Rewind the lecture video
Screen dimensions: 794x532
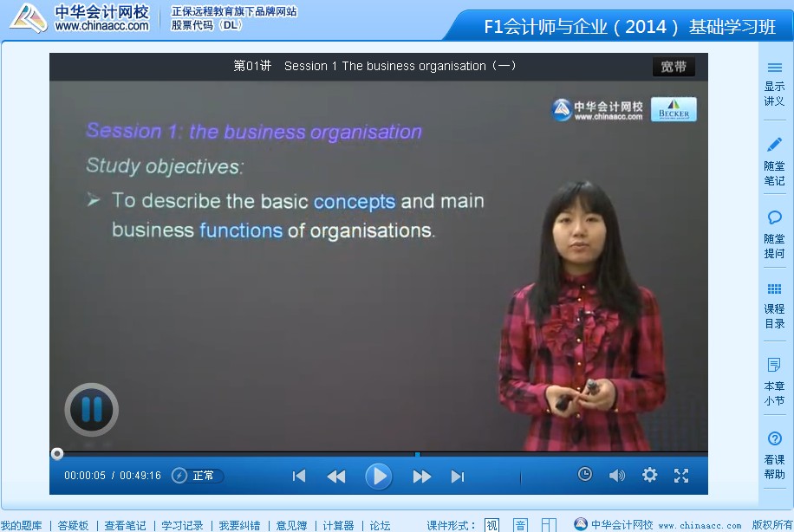point(335,476)
